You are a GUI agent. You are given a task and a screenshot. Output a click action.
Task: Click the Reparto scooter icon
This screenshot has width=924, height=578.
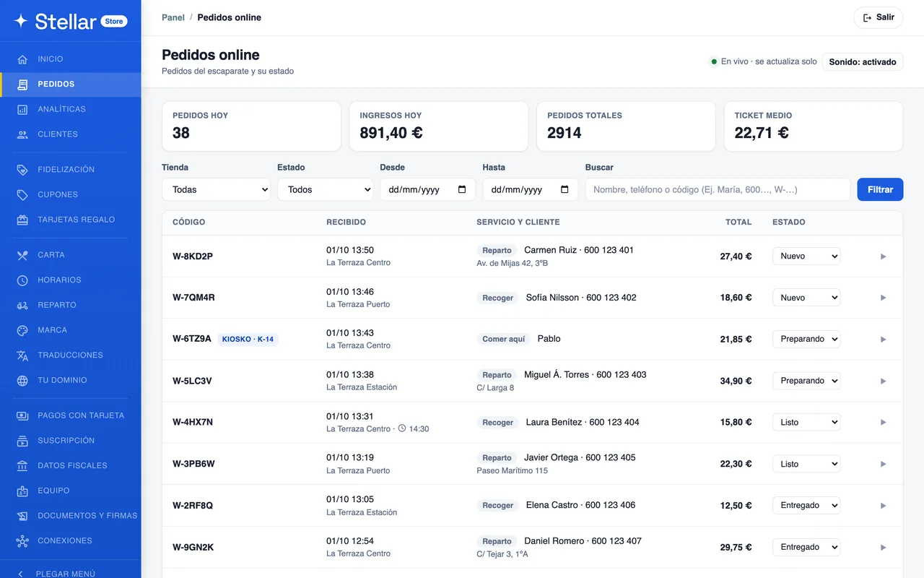pos(22,305)
